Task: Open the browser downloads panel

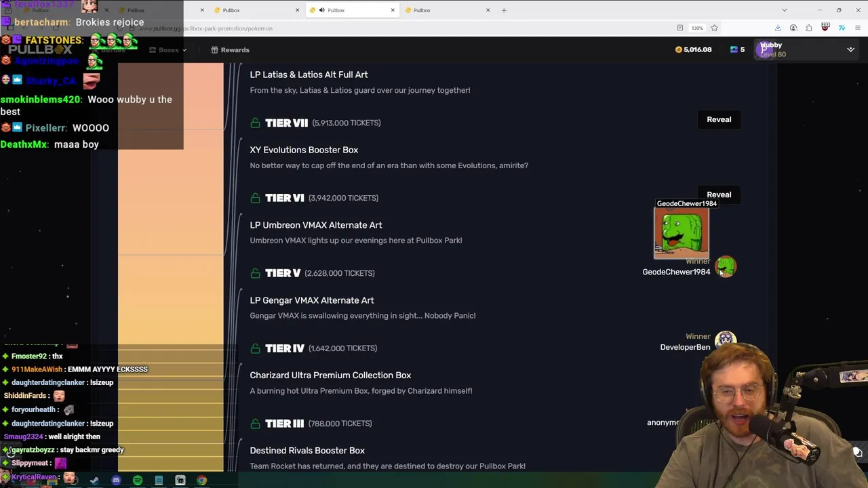Action: coord(778,28)
